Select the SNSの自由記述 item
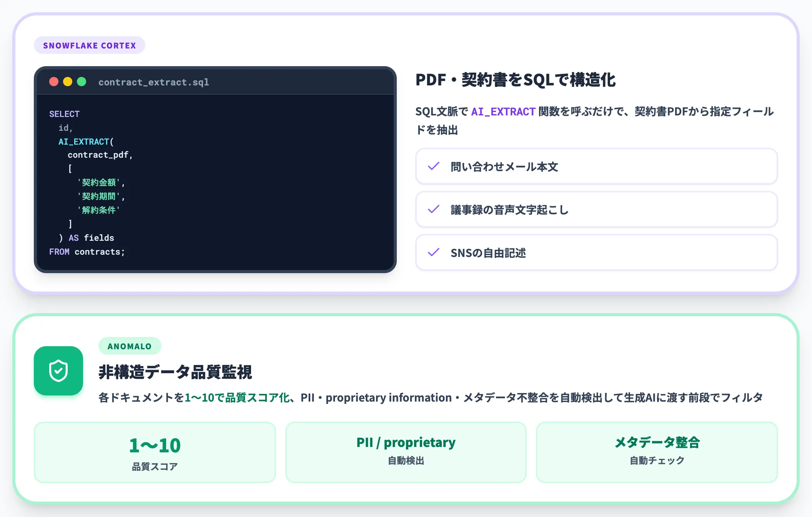Viewport: 812px width, 517px height. (x=596, y=253)
